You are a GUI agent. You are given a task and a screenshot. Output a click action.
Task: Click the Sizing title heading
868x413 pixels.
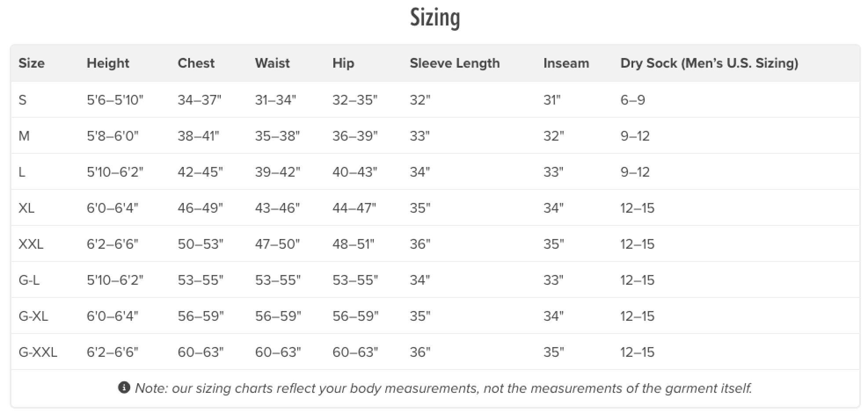point(435,18)
